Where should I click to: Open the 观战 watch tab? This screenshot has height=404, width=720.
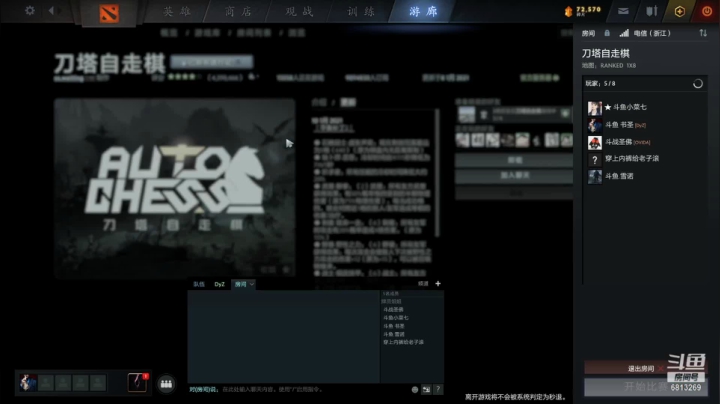click(x=299, y=11)
